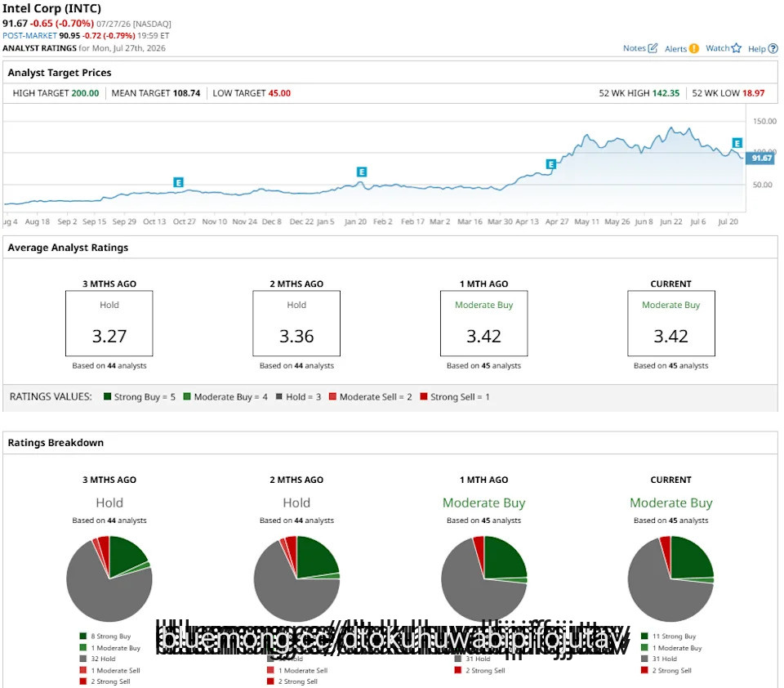Click the 11 Strong Buy legend entry
Screen dimensions: 784x688
point(668,637)
